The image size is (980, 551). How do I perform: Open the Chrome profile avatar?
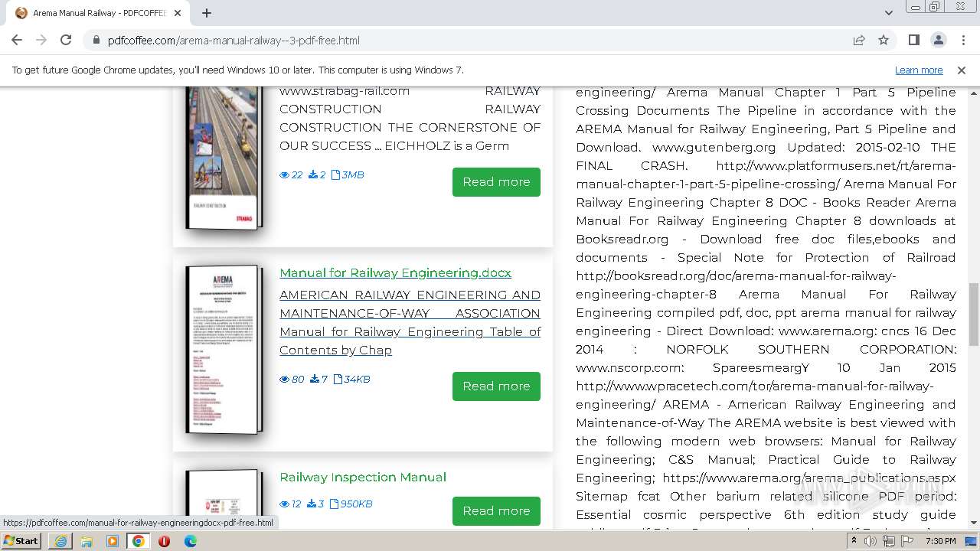(x=939, y=40)
